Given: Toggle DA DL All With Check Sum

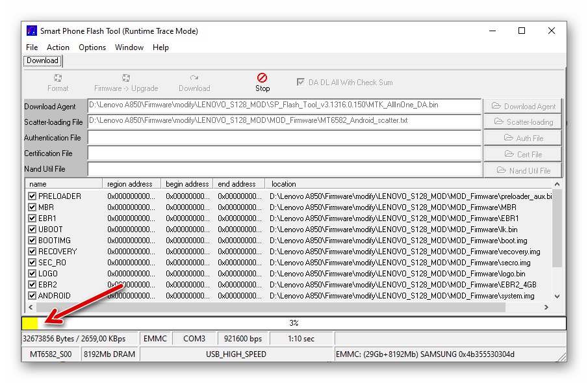Looking at the screenshot, I should pyautogui.click(x=300, y=82).
